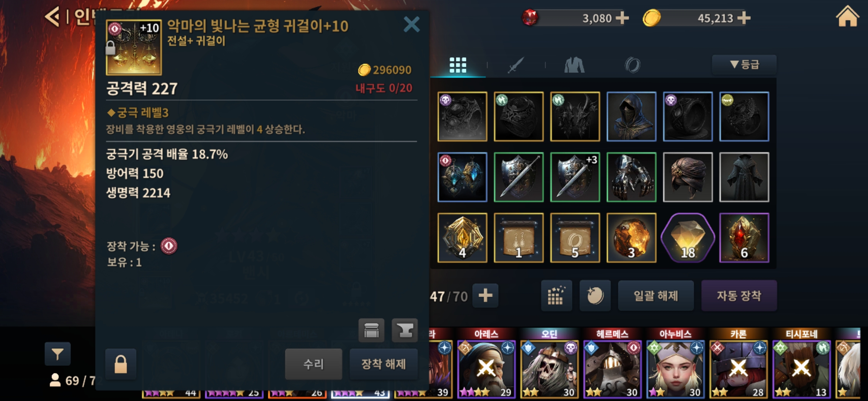The image size is (868, 401).
Task: Go back with the arrow icon
Action: (x=52, y=17)
